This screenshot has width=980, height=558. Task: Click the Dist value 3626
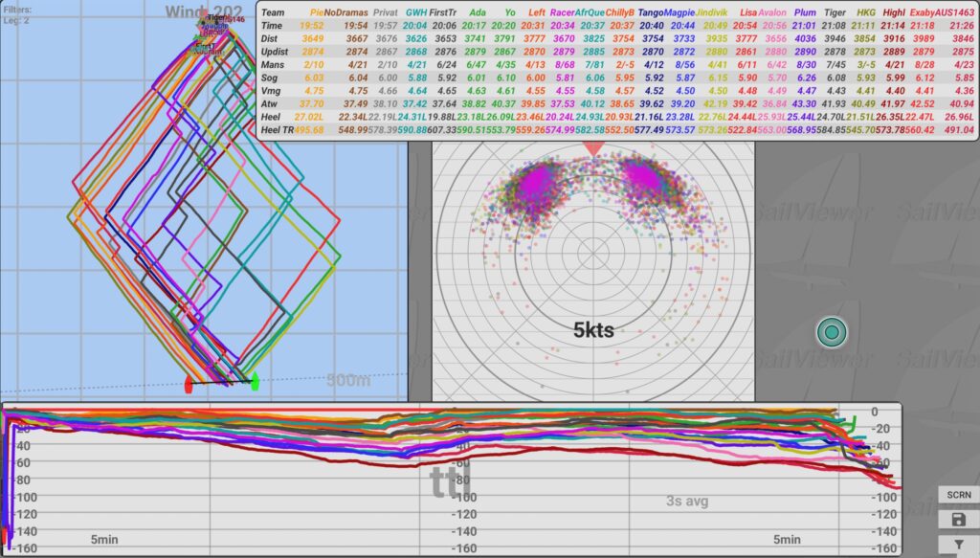416,38
